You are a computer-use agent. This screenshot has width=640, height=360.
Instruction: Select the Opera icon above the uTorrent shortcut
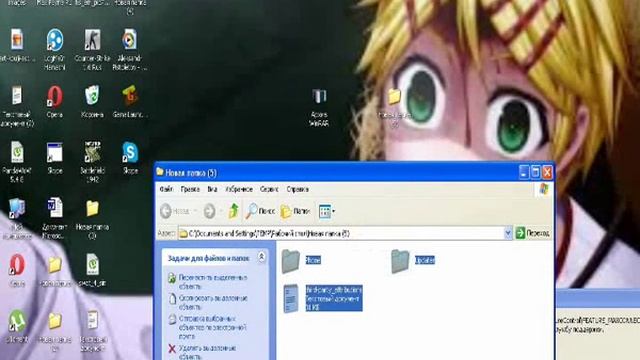pos(17,264)
